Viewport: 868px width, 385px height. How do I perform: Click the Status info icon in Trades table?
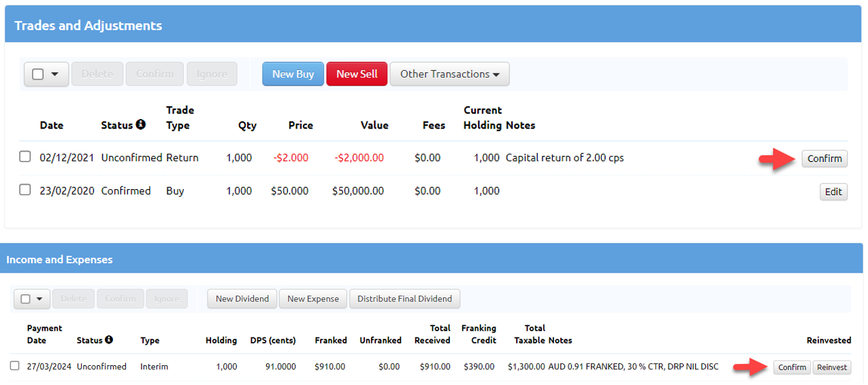tap(140, 124)
